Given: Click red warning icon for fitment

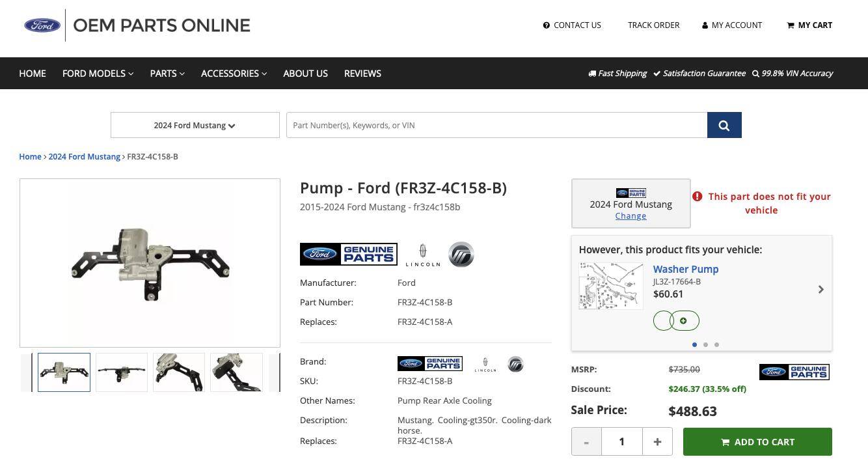Looking at the screenshot, I should click(698, 197).
